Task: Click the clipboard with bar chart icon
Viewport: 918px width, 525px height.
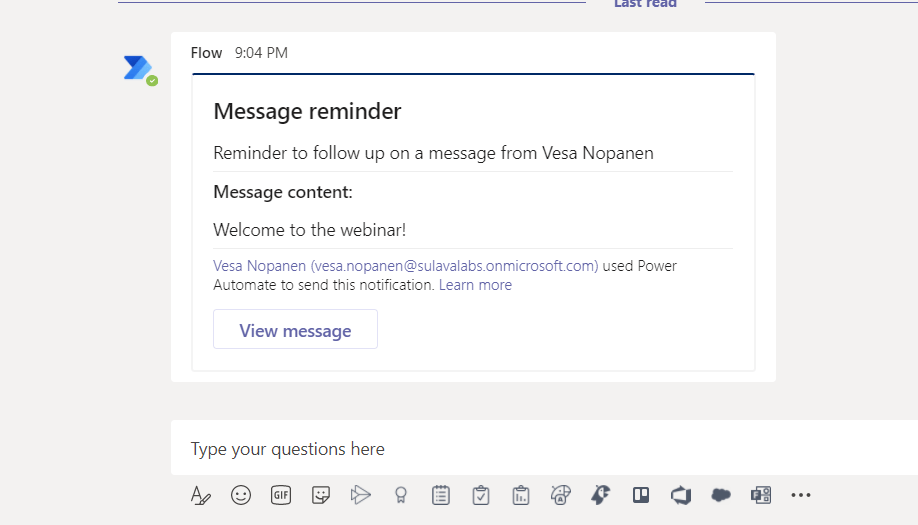Action: [x=521, y=495]
